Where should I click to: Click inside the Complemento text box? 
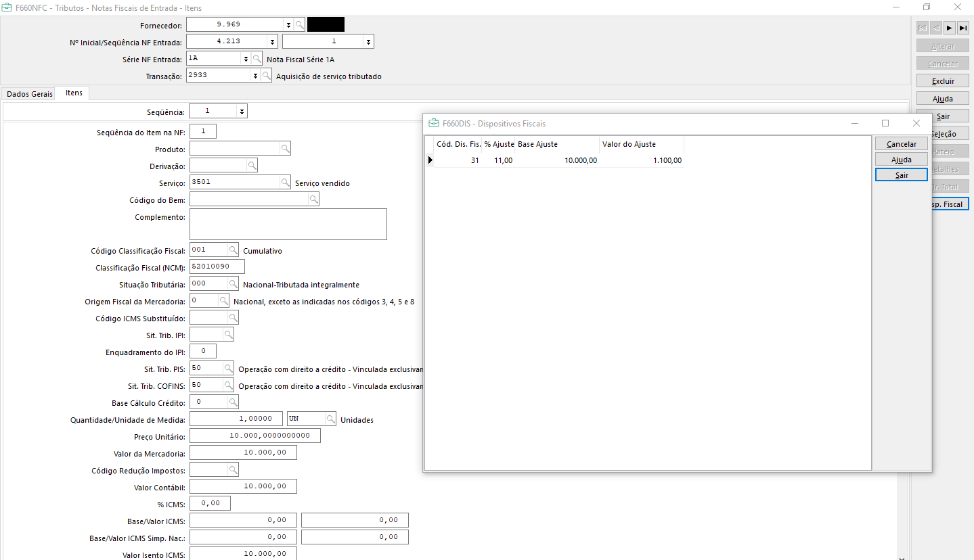coord(288,224)
